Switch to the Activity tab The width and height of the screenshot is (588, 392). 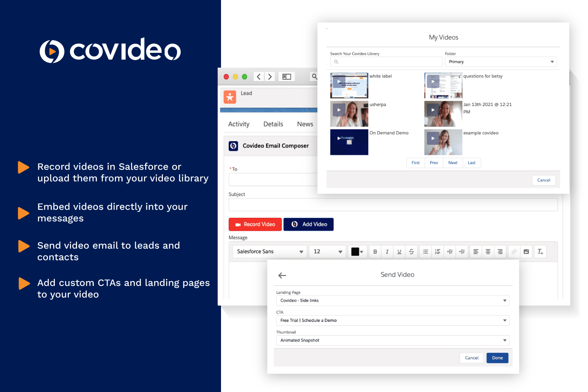239,124
